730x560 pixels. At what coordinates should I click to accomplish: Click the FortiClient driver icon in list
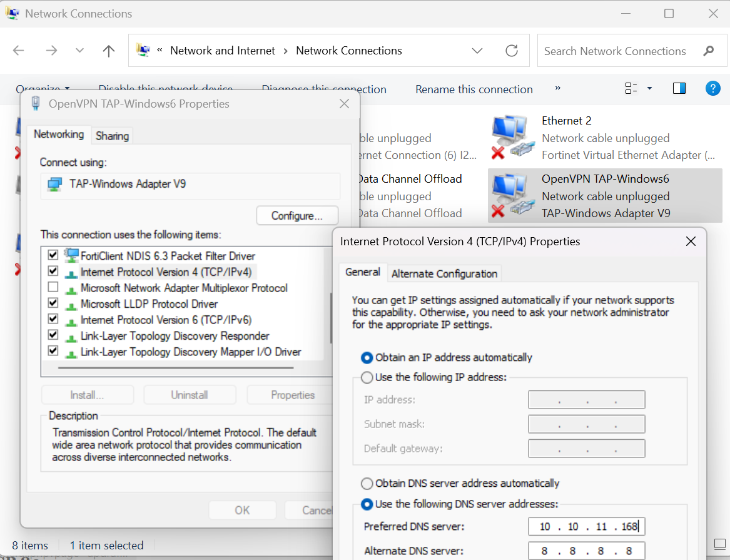tap(71, 255)
